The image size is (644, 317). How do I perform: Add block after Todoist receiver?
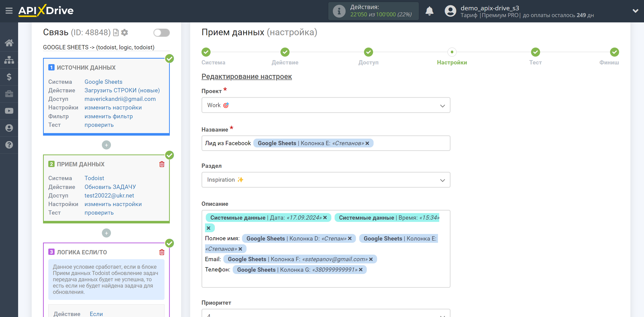[106, 233]
